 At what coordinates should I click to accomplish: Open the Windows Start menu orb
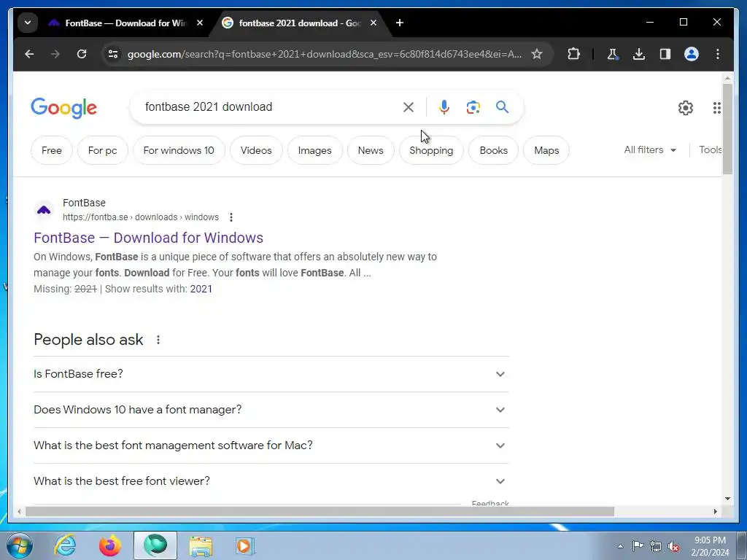click(20, 545)
